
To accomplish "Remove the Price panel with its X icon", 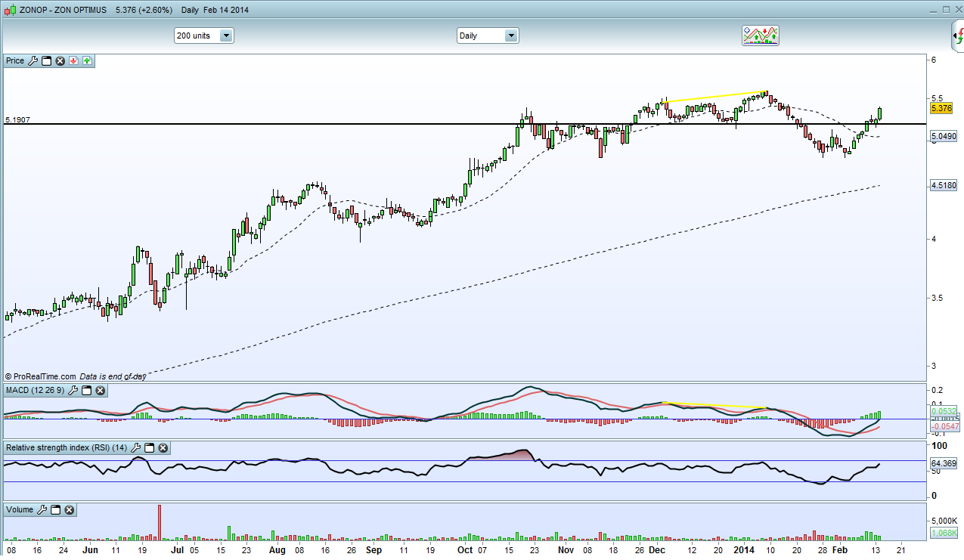I will [60, 60].
